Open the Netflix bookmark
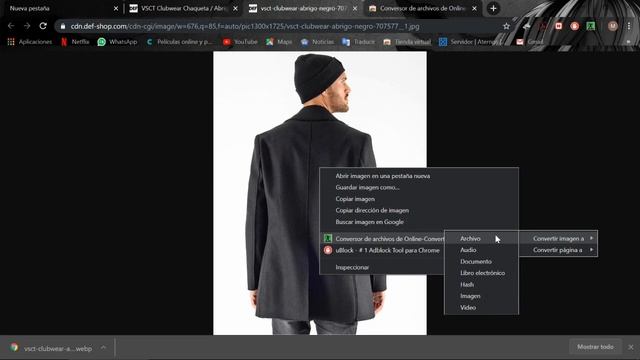 click(x=75, y=42)
